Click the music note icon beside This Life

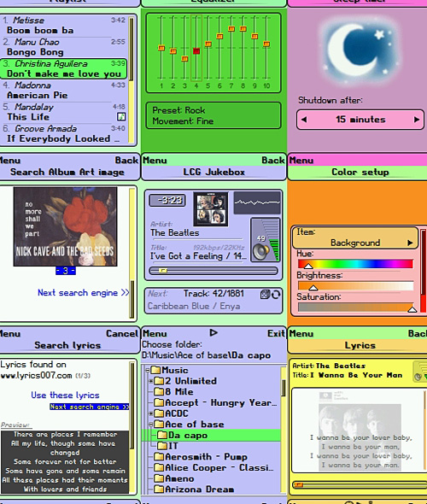pos(121,117)
